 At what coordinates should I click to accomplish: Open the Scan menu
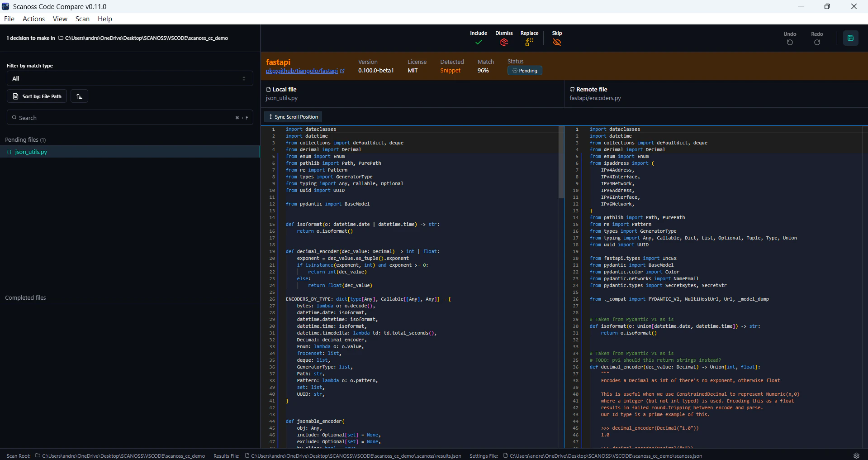(x=82, y=19)
